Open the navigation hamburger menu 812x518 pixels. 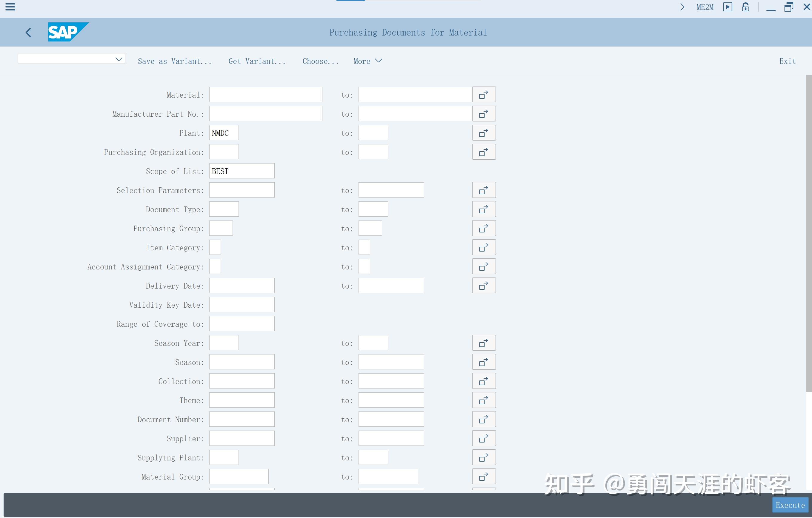coord(10,7)
